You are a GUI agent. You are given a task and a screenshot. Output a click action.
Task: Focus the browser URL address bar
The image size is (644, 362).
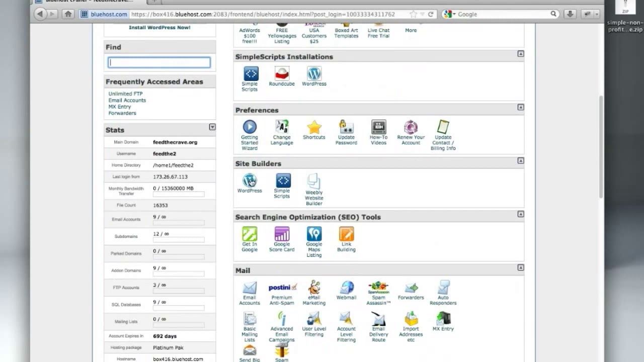tap(257, 14)
